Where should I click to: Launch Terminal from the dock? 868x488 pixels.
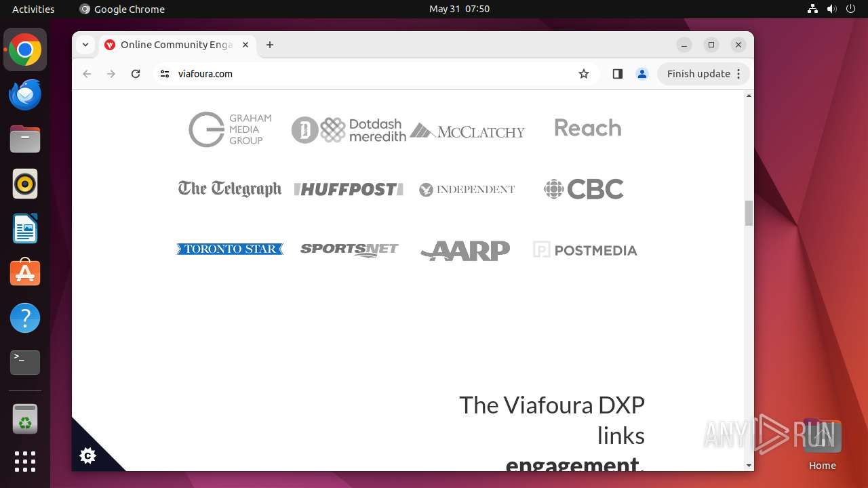click(x=25, y=363)
